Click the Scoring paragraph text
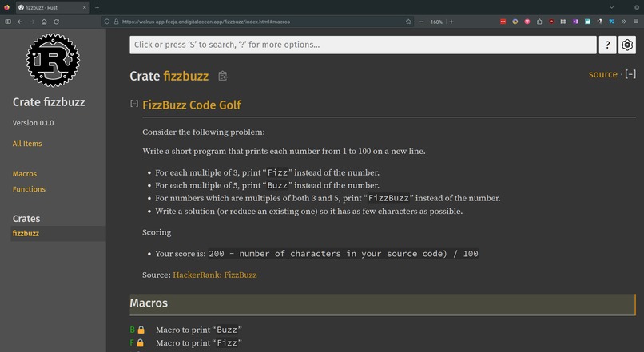This screenshot has width=644, height=352. coord(157,232)
